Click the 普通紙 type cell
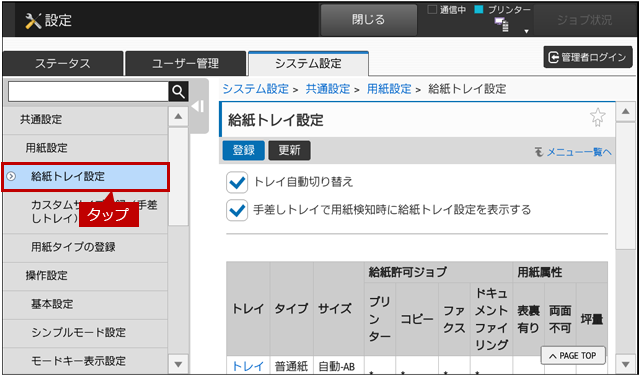 (291, 366)
